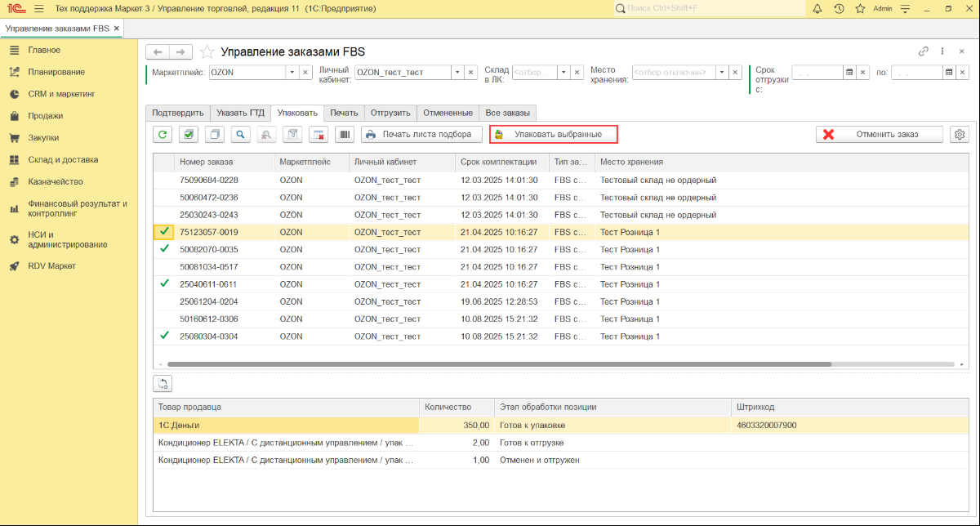Click the magnifier search icon in toolbar

240,135
